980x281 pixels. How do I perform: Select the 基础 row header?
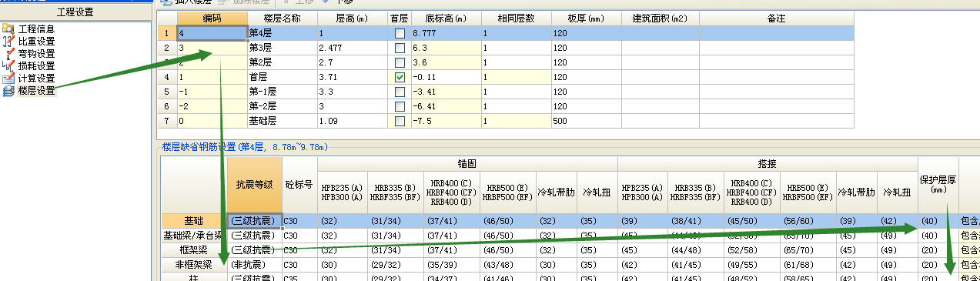(x=194, y=221)
